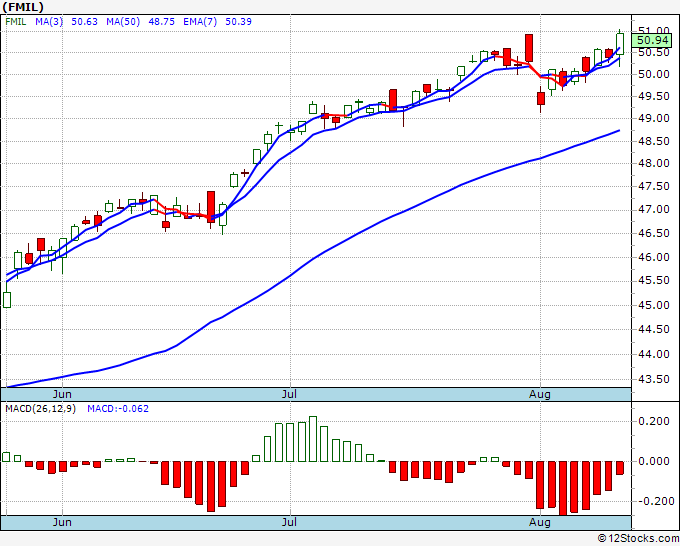Click the 45.50 price axis label

pyautogui.click(x=654, y=281)
